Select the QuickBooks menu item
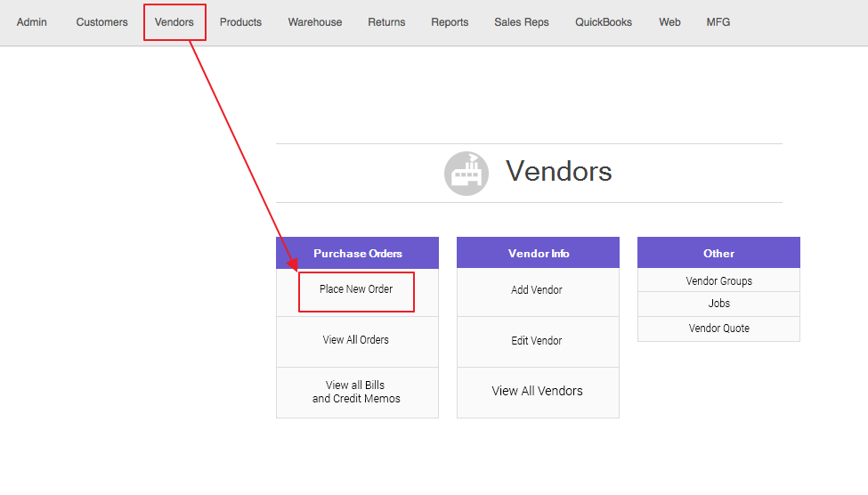The image size is (868, 495). click(x=604, y=22)
